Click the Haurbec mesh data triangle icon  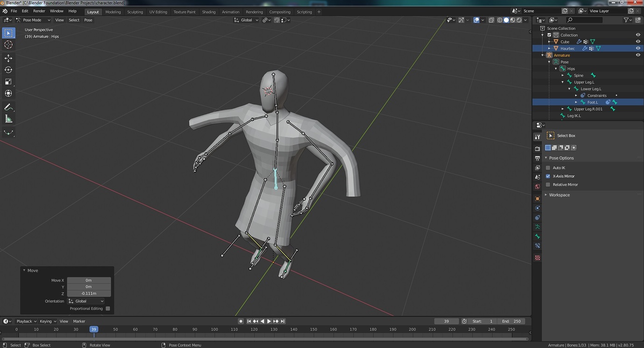tap(598, 48)
